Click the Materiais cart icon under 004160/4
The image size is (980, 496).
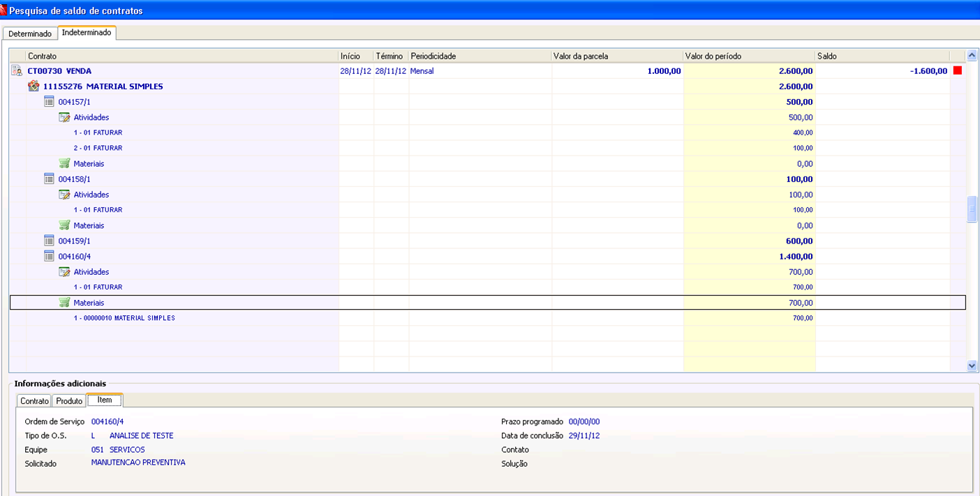pos(64,303)
